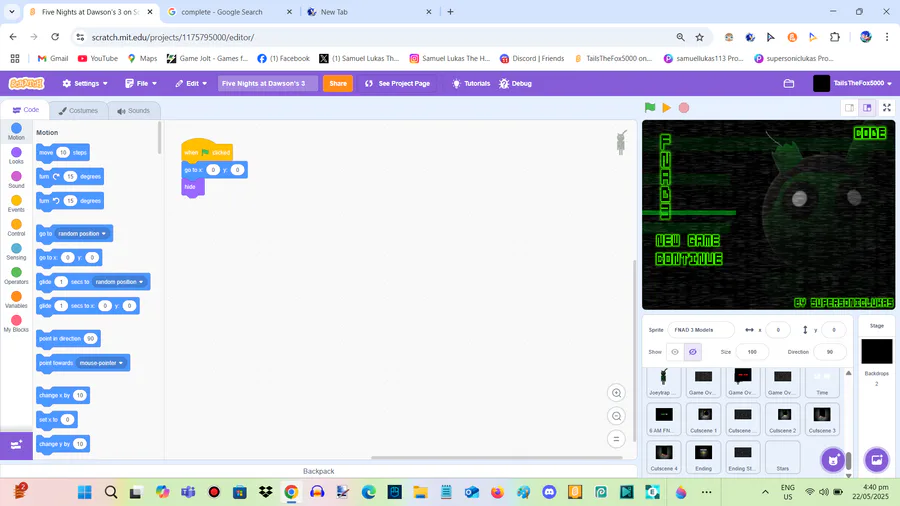This screenshot has width=900, height=506.
Task: Hide the sprite using crossed-eye toggle
Action: pyautogui.click(x=693, y=352)
